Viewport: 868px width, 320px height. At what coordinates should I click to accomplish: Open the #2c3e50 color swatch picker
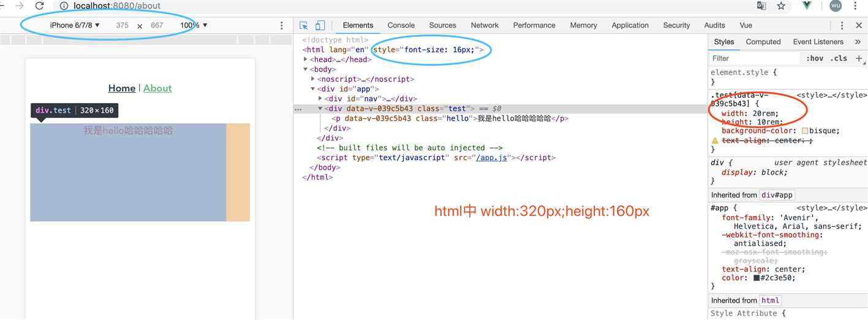pyautogui.click(x=757, y=278)
